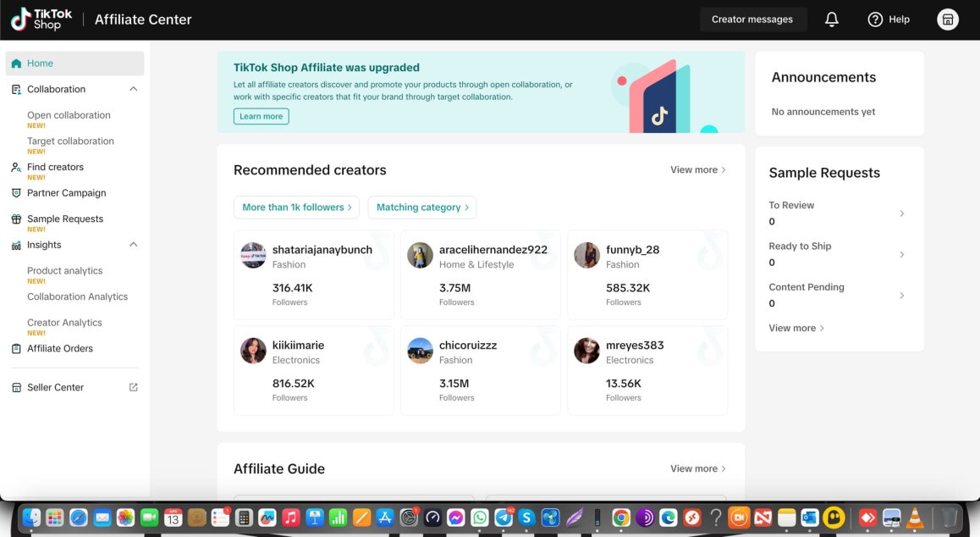Open shatariajanaybunch creator card
Screen dimensions: 980x537
(314, 274)
